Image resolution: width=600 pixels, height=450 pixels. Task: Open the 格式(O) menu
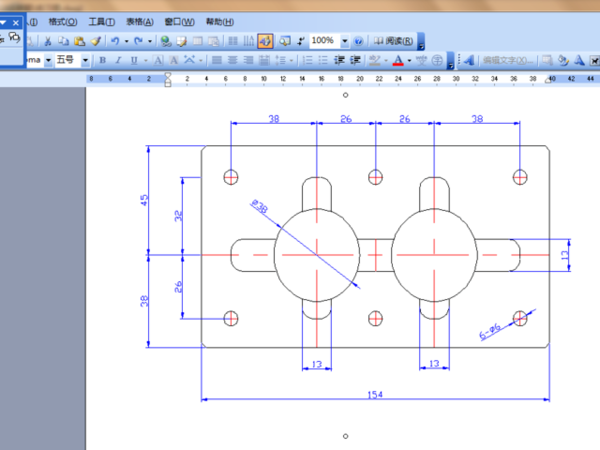(x=62, y=22)
